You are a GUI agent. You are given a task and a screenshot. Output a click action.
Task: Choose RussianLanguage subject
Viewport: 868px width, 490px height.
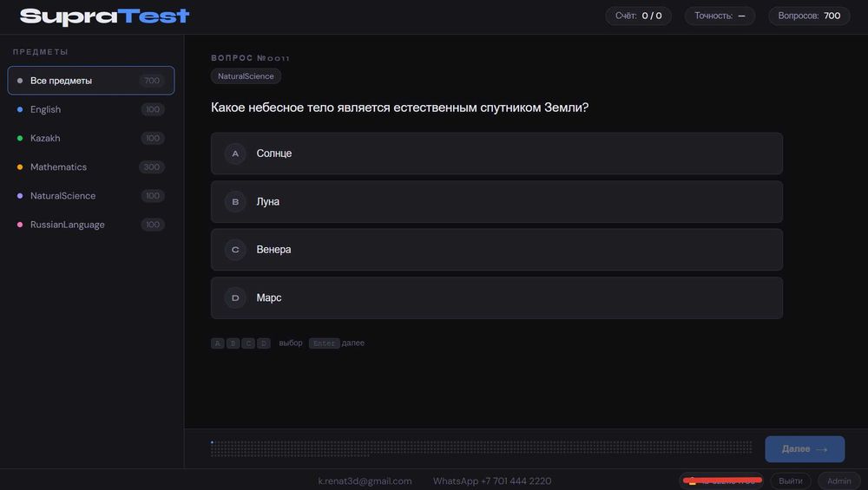pyautogui.click(x=91, y=225)
